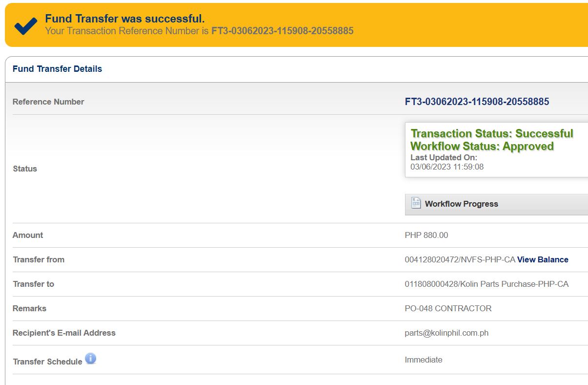The height and width of the screenshot is (385, 588).
Task: Click the "Transaction Status: Successful" text
Action: click(x=491, y=133)
